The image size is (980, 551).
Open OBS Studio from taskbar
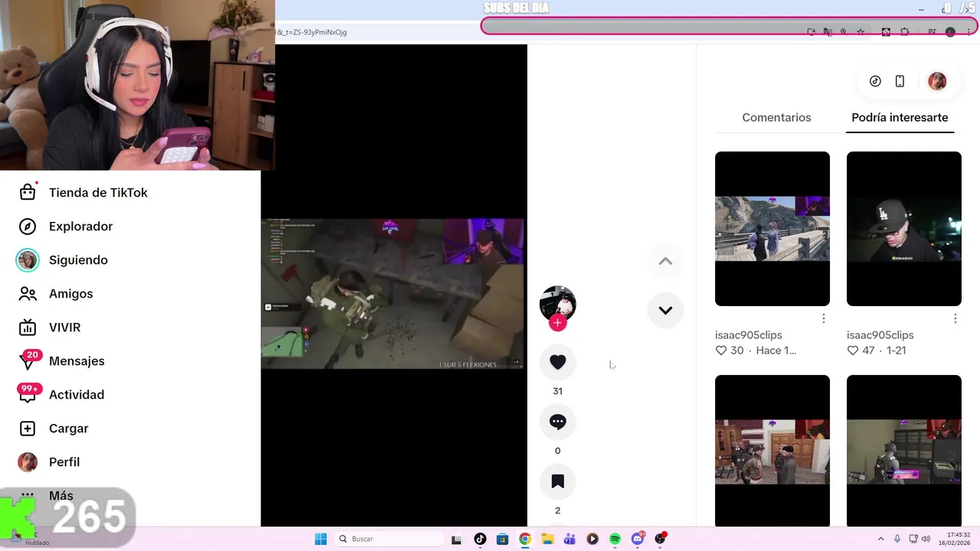[x=660, y=539]
